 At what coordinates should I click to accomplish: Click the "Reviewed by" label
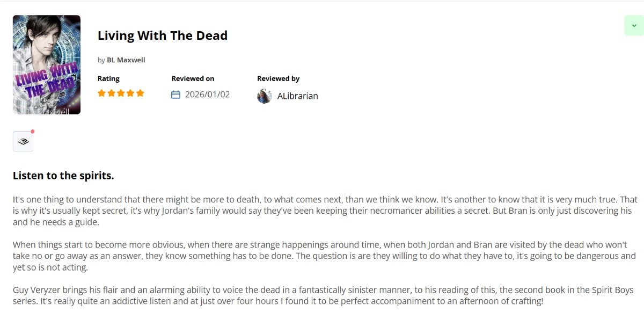[x=278, y=78]
